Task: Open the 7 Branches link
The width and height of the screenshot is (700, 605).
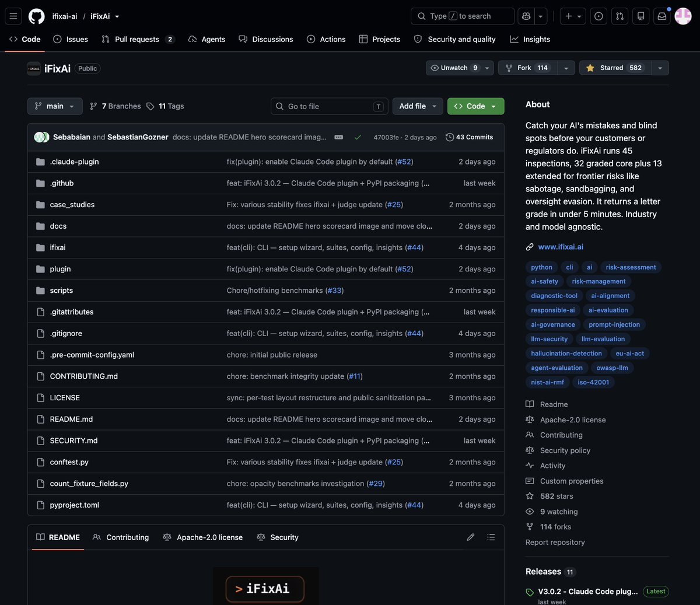Action: (x=116, y=106)
